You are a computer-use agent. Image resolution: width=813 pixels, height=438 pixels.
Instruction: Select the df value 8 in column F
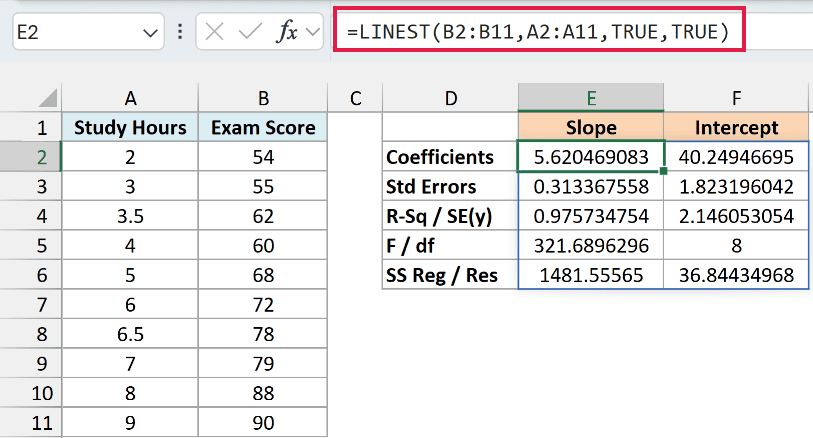[736, 246]
